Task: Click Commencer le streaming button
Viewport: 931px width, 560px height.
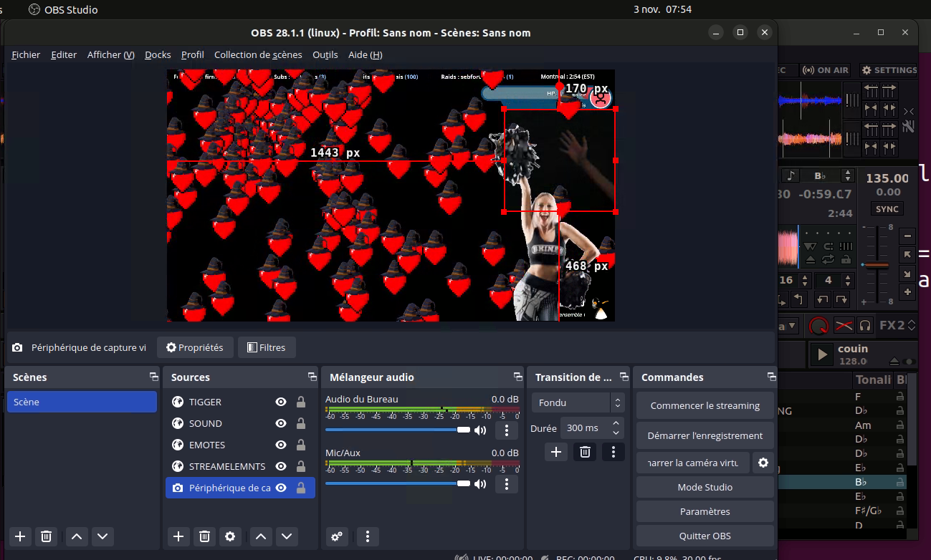Action: tap(705, 405)
